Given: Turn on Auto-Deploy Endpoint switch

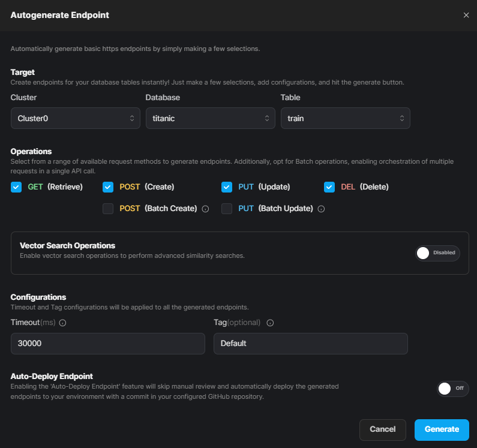Looking at the screenshot, I should point(452,389).
